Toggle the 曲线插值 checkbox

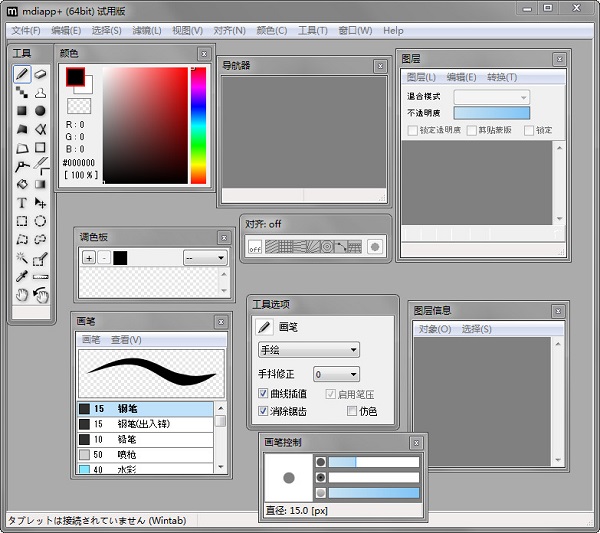pos(264,394)
